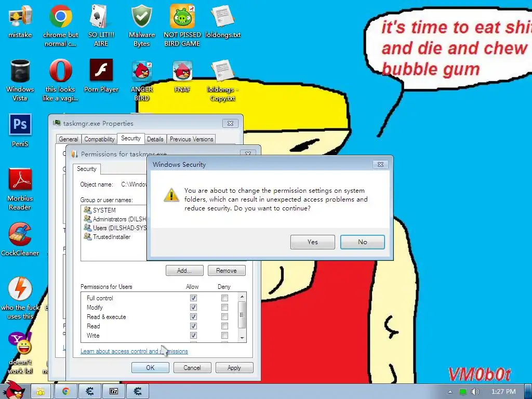The width and height of the screenshot is (532, 399).
Task: Toggle Allow checkbox for Write
Action: coord(193,335)
